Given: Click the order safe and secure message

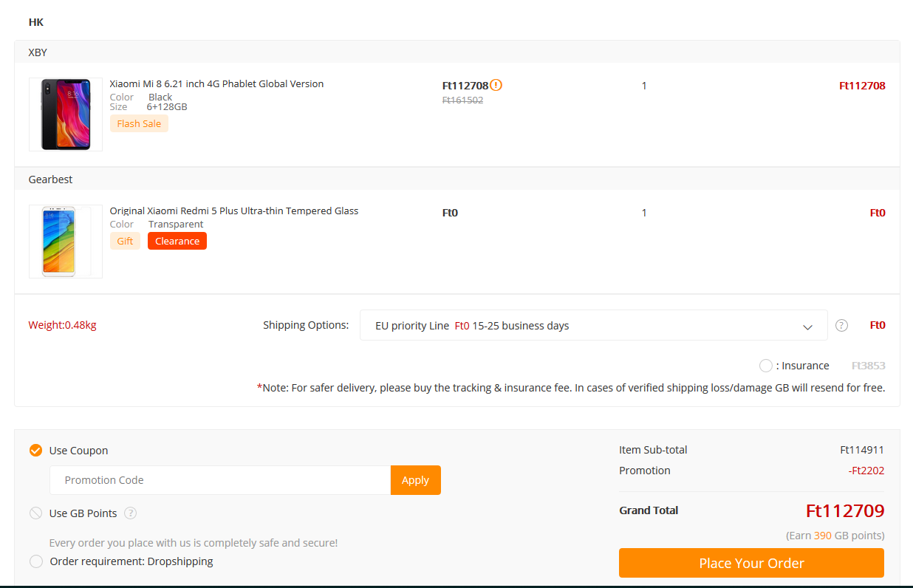Looking at the screenshot, I should coord(194,543).
